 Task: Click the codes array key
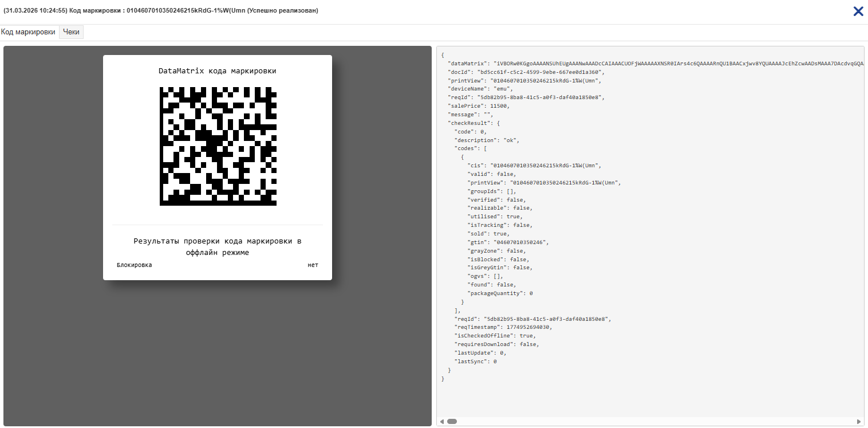466,148
